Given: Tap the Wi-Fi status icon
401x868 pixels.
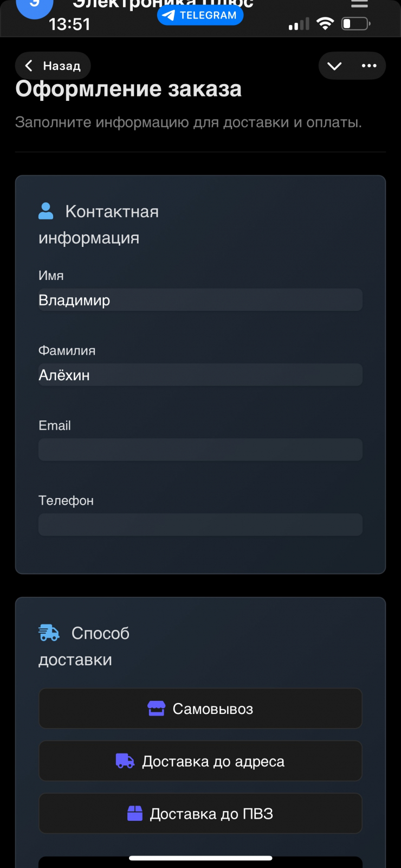Looking at the screenshot, I should [x=325, y=23].
